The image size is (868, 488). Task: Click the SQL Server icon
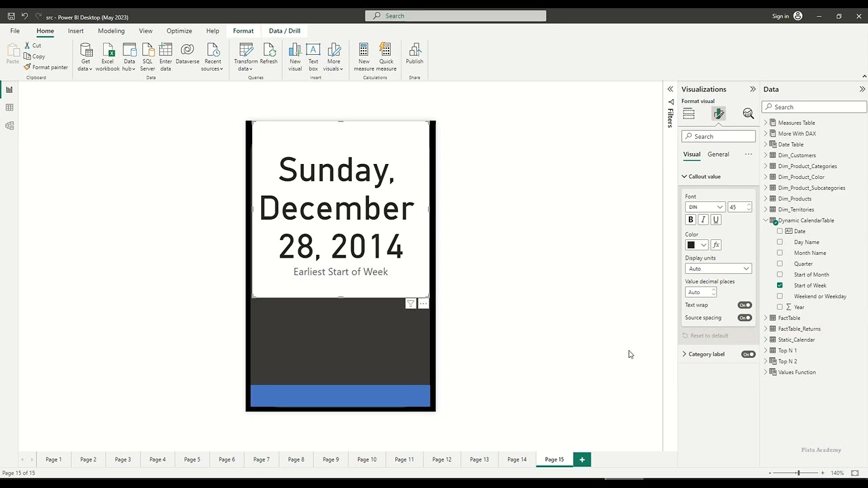point(147,57)
